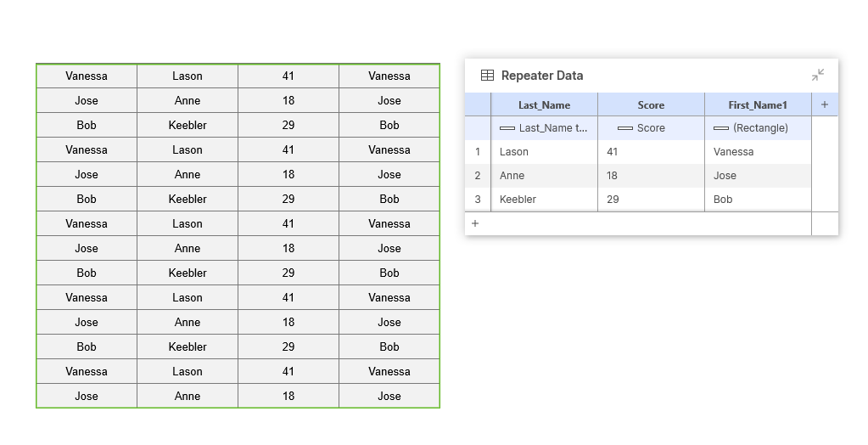The width and height of the screenshot is (868, 445).
Task: Select the Last_Name column header
Action: [x=544, y=104]
